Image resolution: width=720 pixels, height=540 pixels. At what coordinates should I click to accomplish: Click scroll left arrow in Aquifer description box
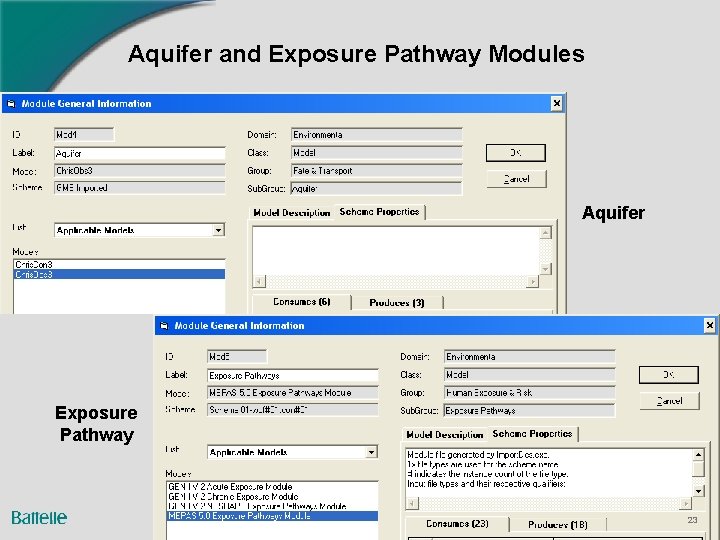click(x=259, y=281)
